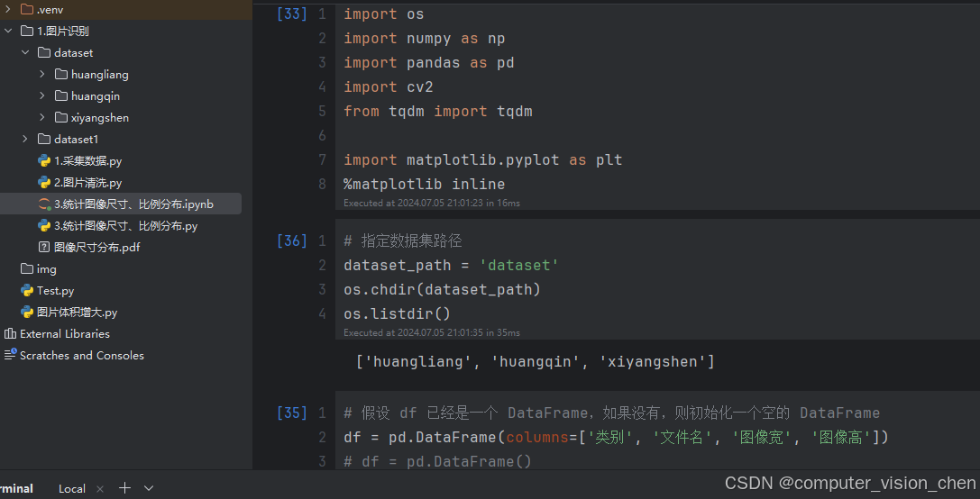
Task: Click the External Libraries icon
Action: (x=10, y=334)
